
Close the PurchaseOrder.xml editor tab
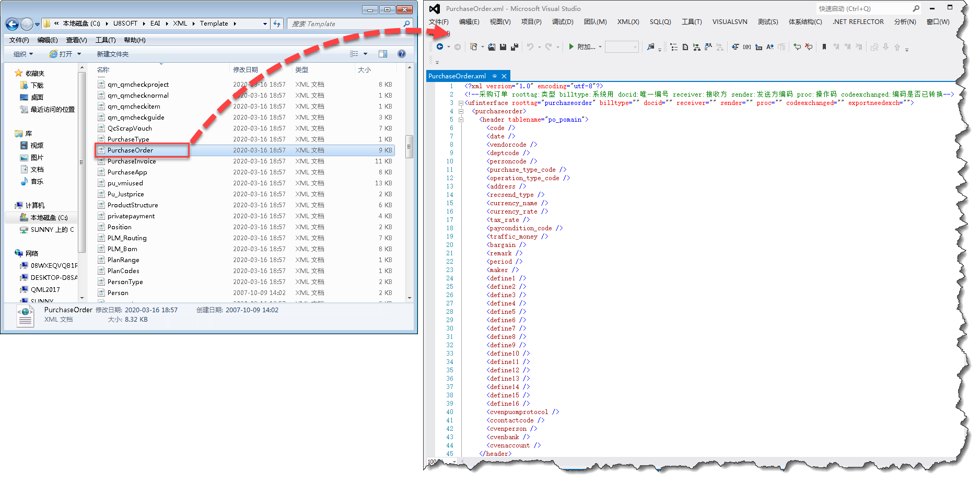point(504,76)
